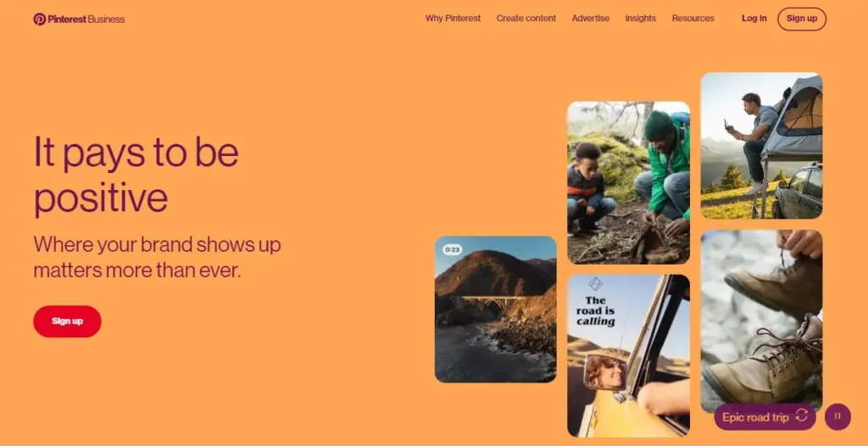The image size is (868, 446).
Task: Open the father and son campfire pin
Action: [x=628, y=182]
